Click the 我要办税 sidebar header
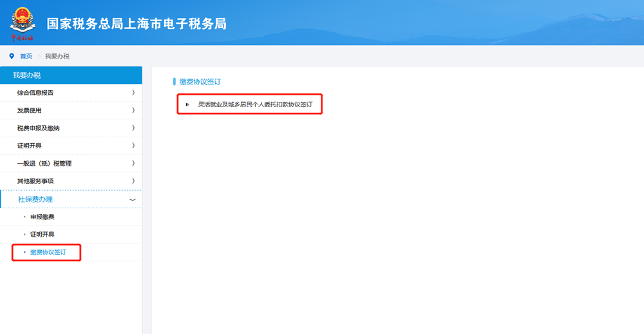The image size is (644, 334). [27, 75]
